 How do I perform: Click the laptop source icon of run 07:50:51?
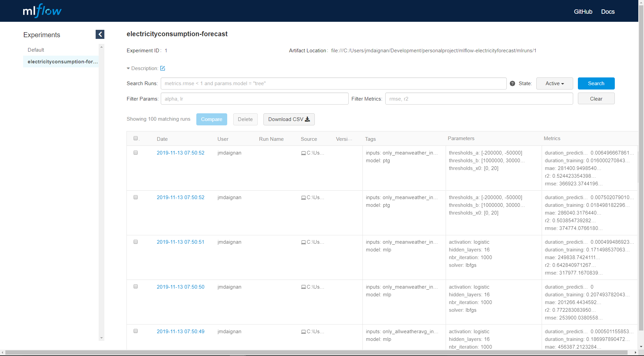pos(303,242)
